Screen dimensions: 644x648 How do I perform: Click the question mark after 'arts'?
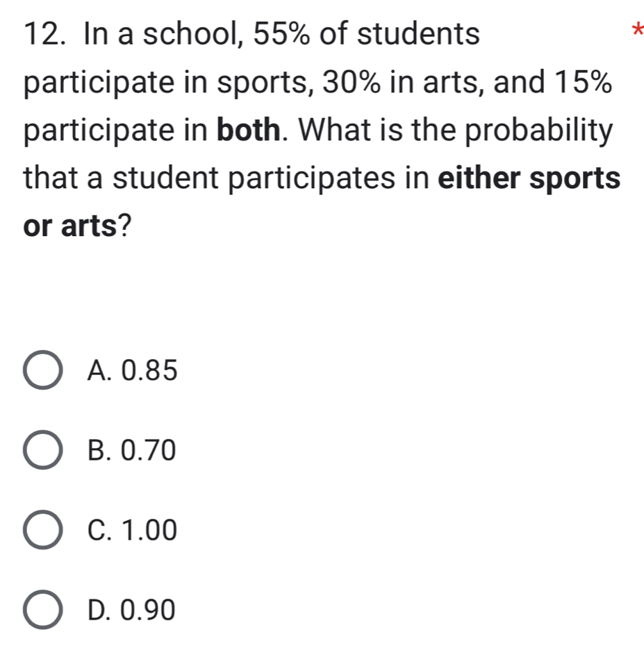tap(123, 226)
